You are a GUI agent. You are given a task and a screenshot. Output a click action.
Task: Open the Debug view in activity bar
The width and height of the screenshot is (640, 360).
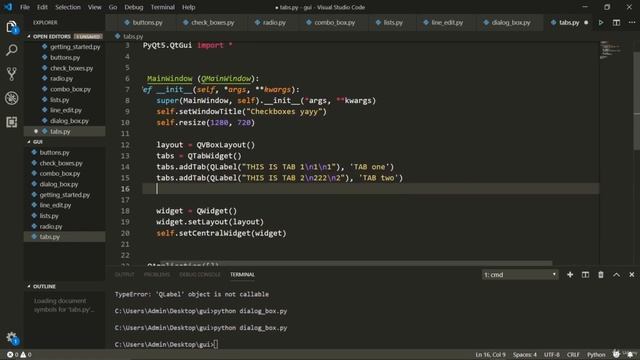pos(11,98)
